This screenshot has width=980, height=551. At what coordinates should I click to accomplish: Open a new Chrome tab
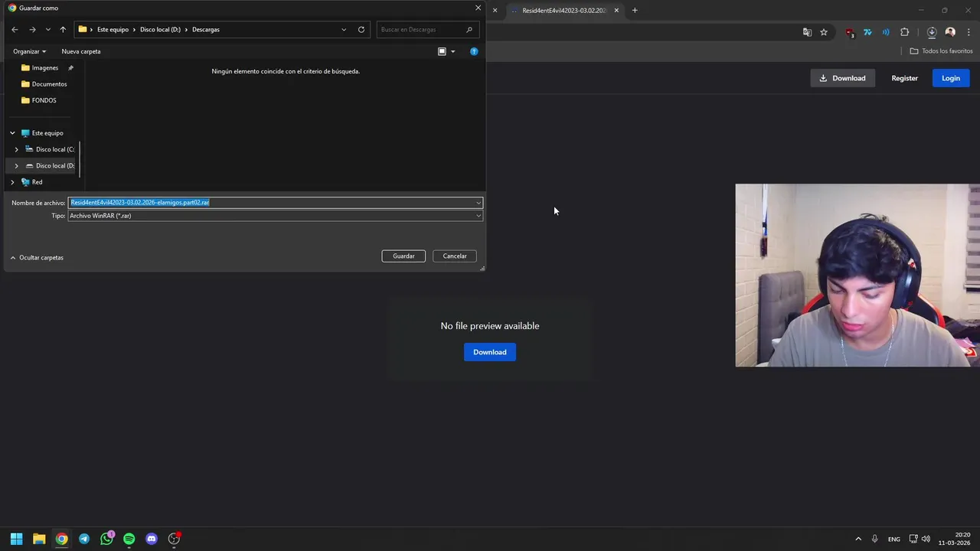pos(635,11)
